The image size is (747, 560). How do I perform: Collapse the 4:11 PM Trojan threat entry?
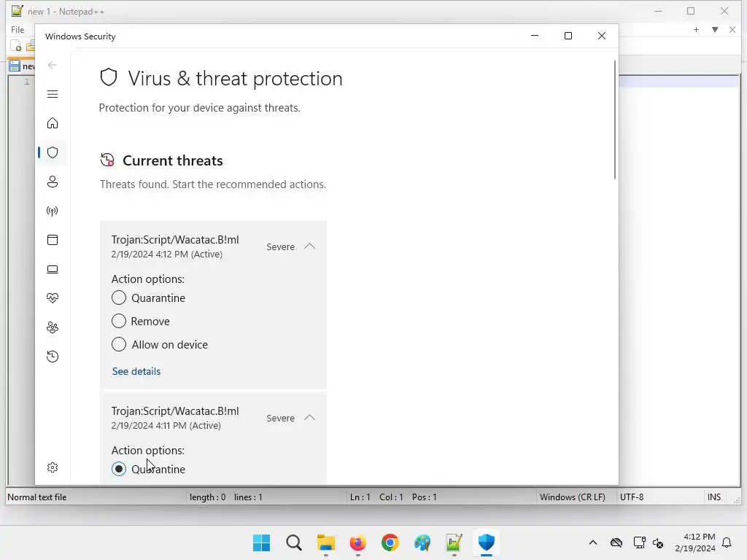pyautogui.click(x=309, y=418)
